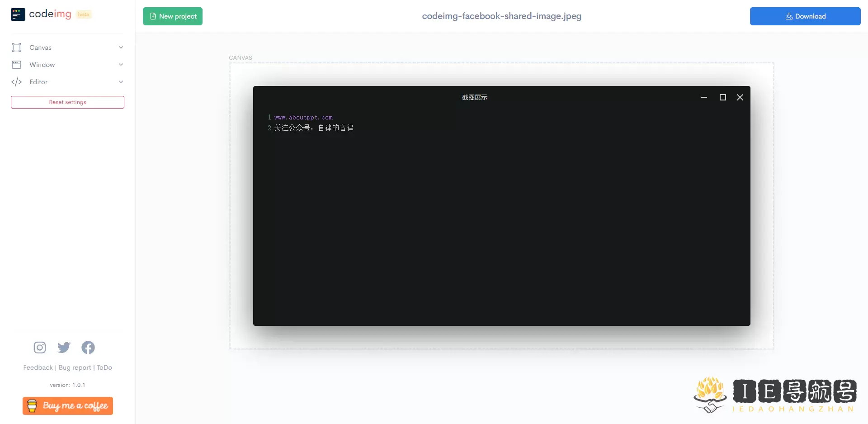Viewport: 868px width, 424px height.
Task: Open the Bug report link
Action: tap(75, 367)
